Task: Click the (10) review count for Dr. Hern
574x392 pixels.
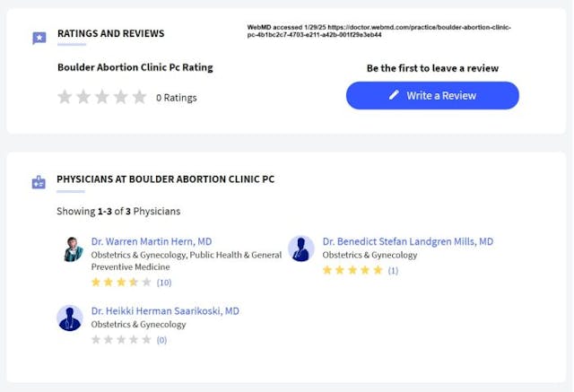Action: [x=164, y=283]
